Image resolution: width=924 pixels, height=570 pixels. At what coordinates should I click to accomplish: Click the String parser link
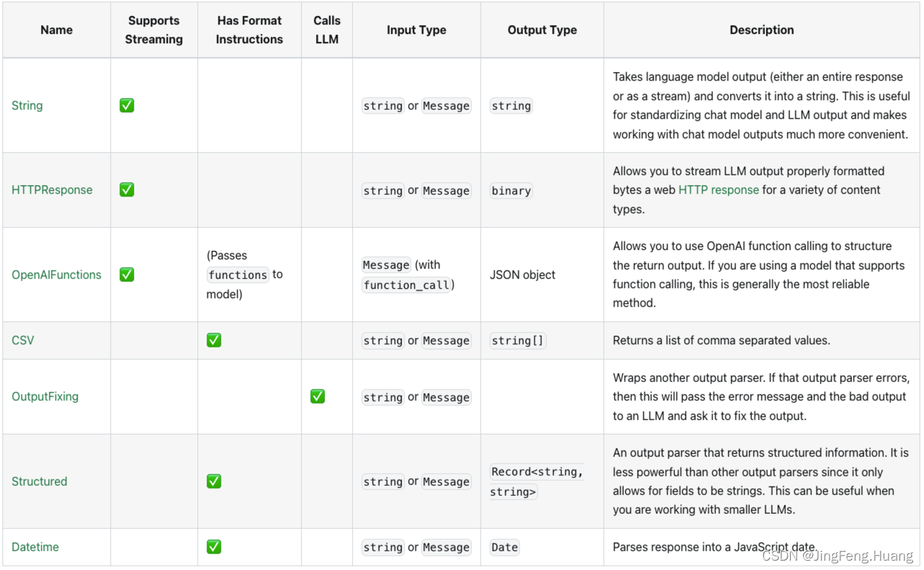[x=27, y=105]
